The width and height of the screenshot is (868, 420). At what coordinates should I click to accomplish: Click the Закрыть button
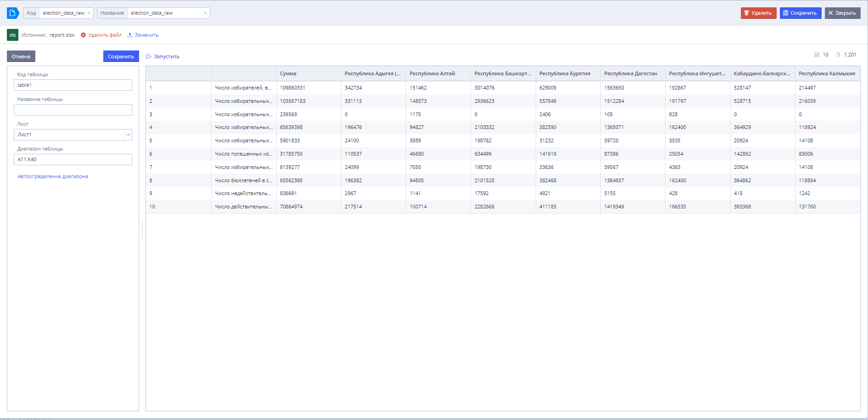tap(842, 13)
